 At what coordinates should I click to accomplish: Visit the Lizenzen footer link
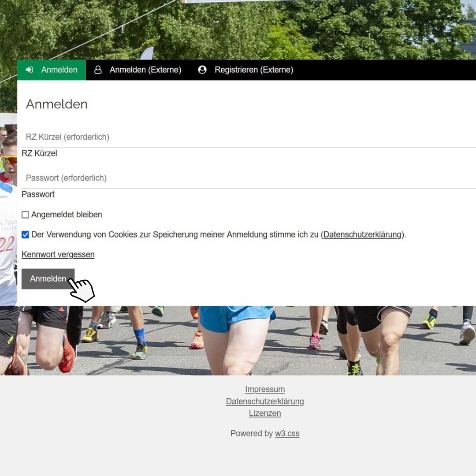coord(265,413)
